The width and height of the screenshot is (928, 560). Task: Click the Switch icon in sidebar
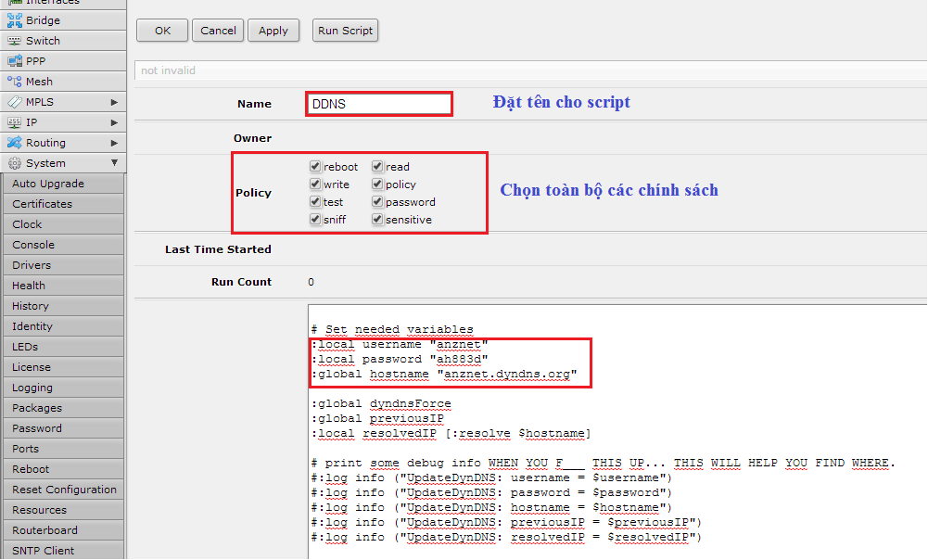point(14,41)
